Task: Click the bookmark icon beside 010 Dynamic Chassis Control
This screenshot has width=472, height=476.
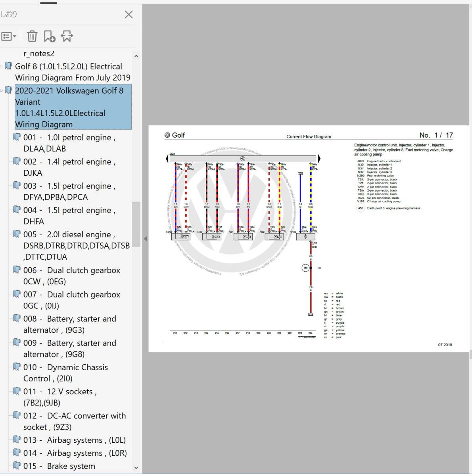Action: [17, 367]
